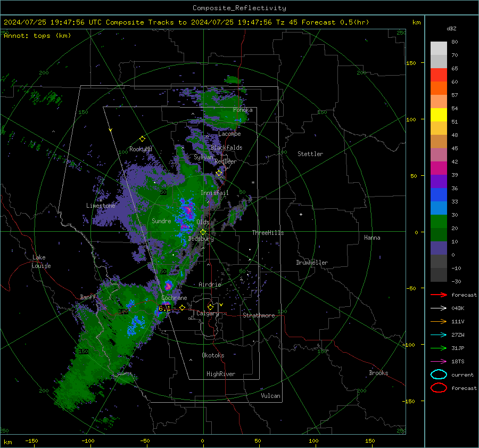This screenshot has height=448, width=479.
Task: Click the -150 tick on bottom axis
Action: click(31, 441)
